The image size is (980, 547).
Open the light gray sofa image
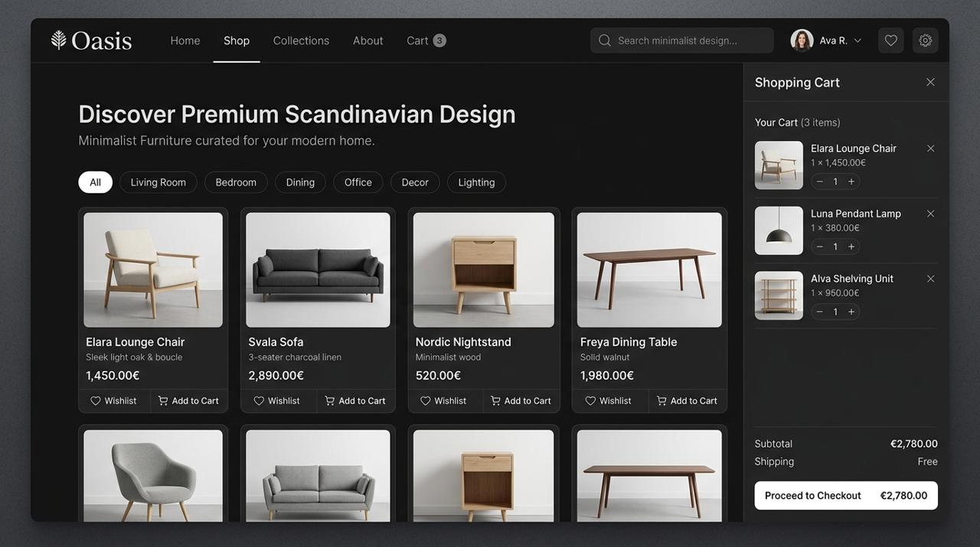318,476
